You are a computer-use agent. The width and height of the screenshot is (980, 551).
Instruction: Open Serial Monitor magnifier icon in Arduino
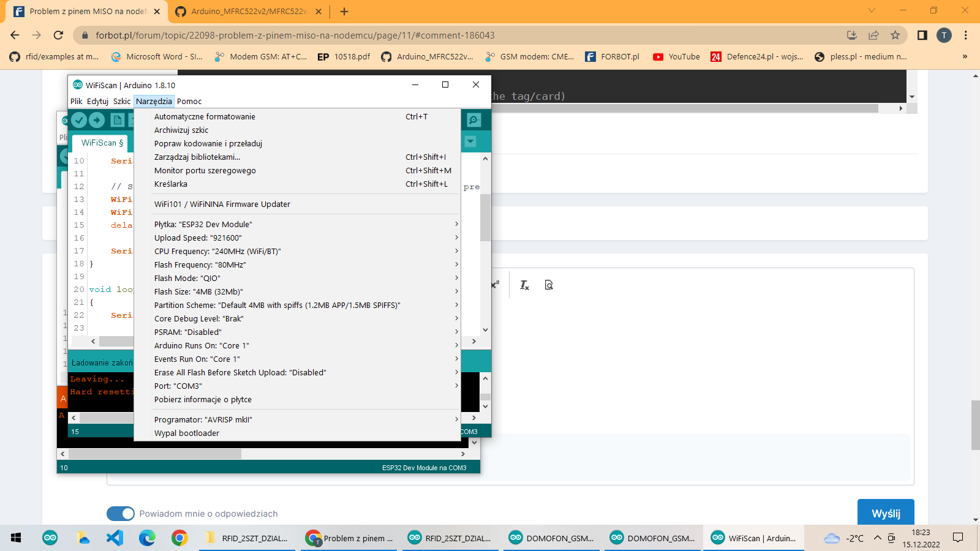[x=473, y=120]
